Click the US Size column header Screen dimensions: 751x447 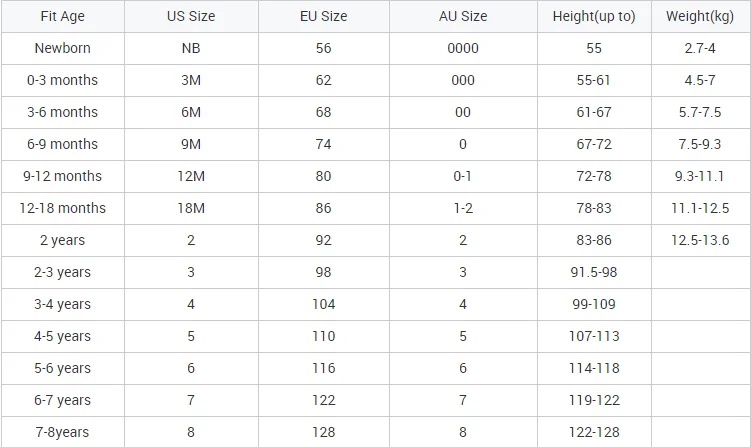pos(190,17)
